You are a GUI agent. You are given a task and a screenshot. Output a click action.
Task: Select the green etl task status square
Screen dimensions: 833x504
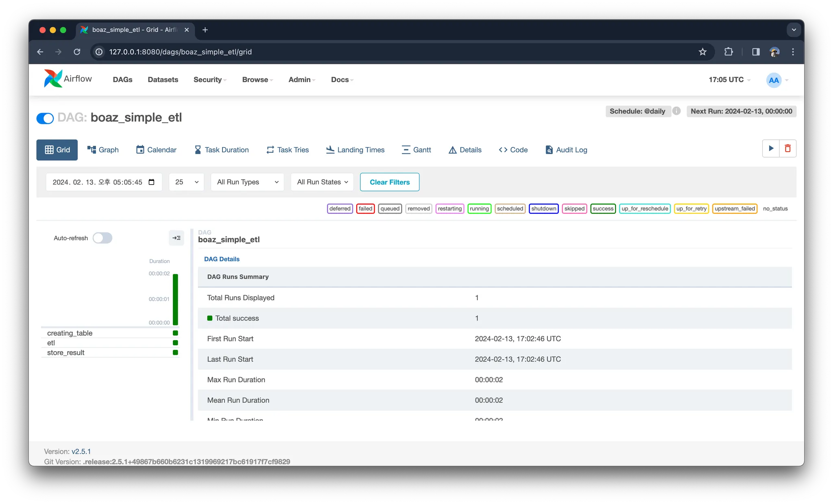(175, 343)
